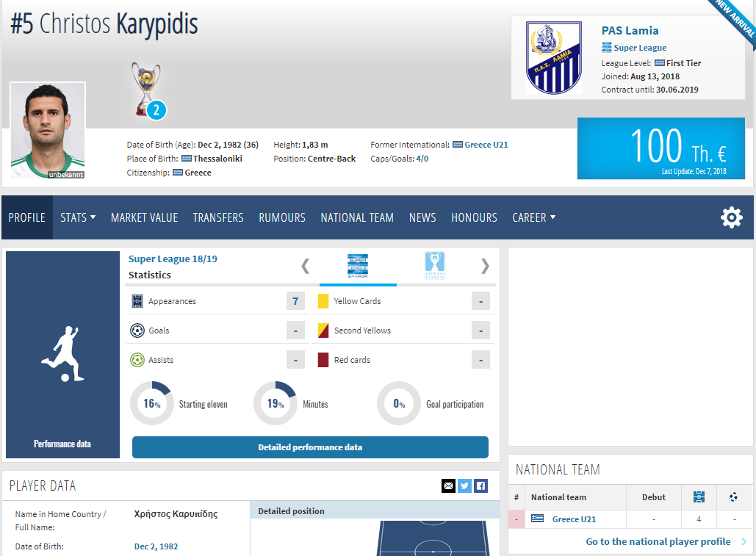The width and height of the screenshot is (756, 556).
Task: Click the Starting eleven 16% progress ring
Action: 152,403
